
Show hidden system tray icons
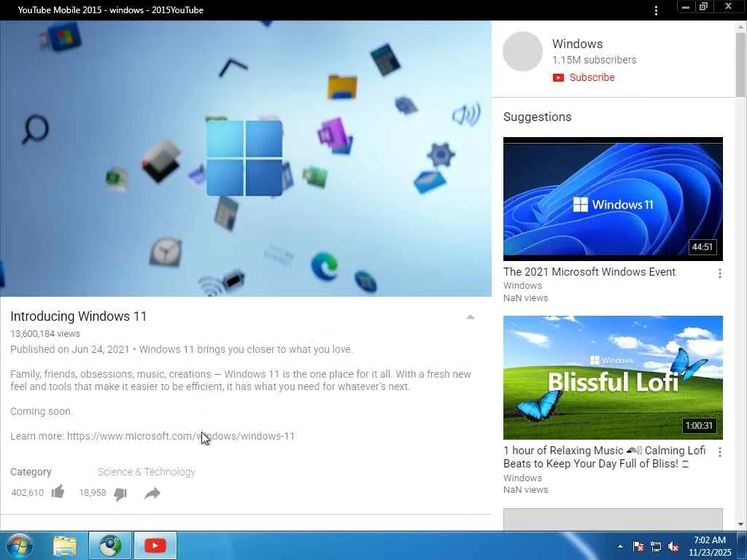620,546
